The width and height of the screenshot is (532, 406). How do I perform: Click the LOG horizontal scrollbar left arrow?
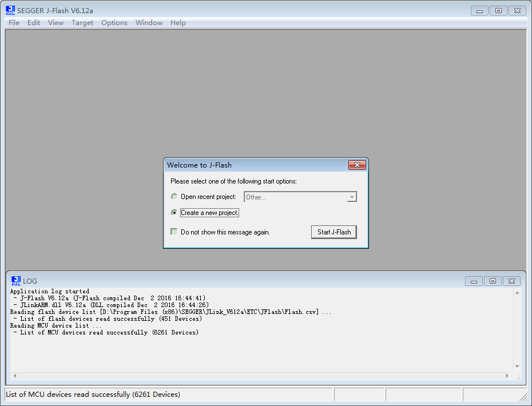15,376
